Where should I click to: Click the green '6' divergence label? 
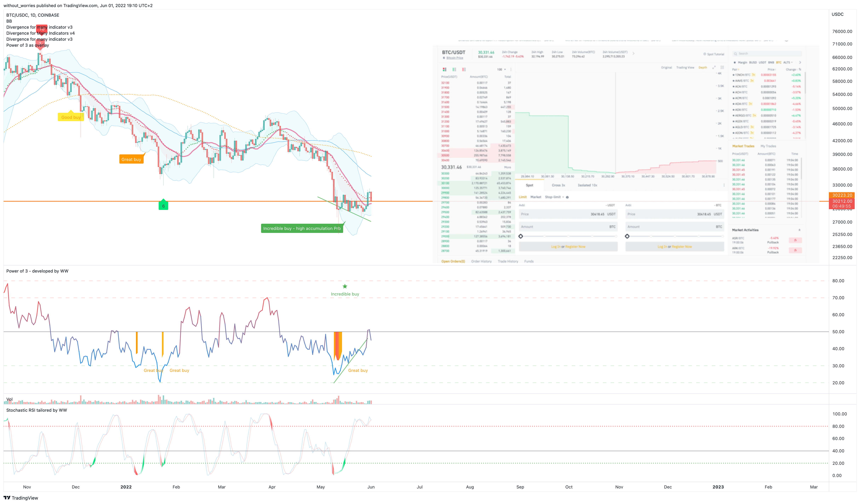163,205
